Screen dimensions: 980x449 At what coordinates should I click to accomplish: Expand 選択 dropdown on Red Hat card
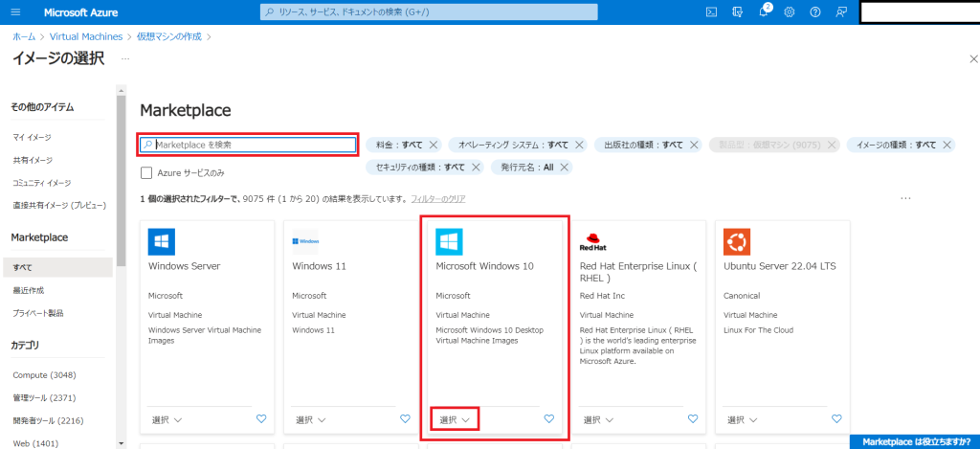pos(598,419)
